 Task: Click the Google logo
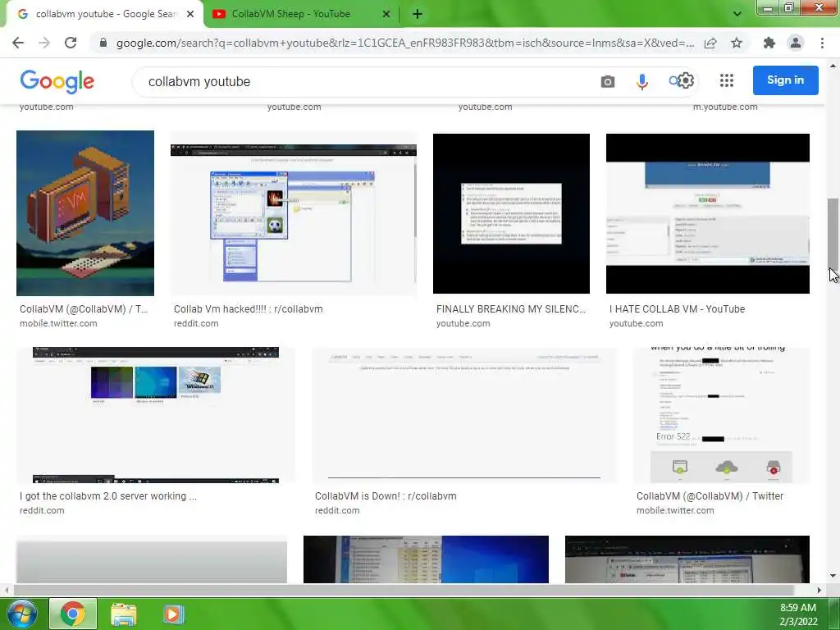57,81
